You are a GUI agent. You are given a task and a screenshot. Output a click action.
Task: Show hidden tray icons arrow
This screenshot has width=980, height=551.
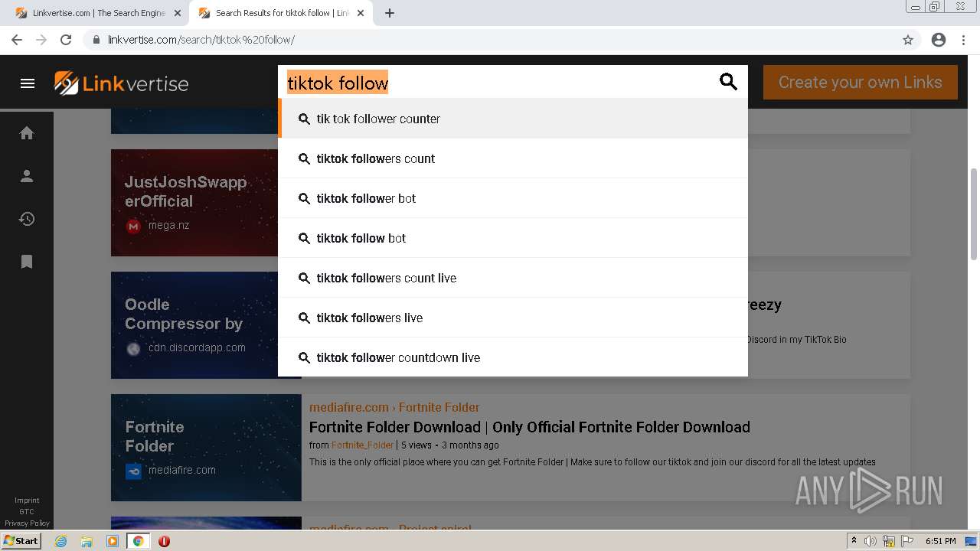[x=854, y=541]
